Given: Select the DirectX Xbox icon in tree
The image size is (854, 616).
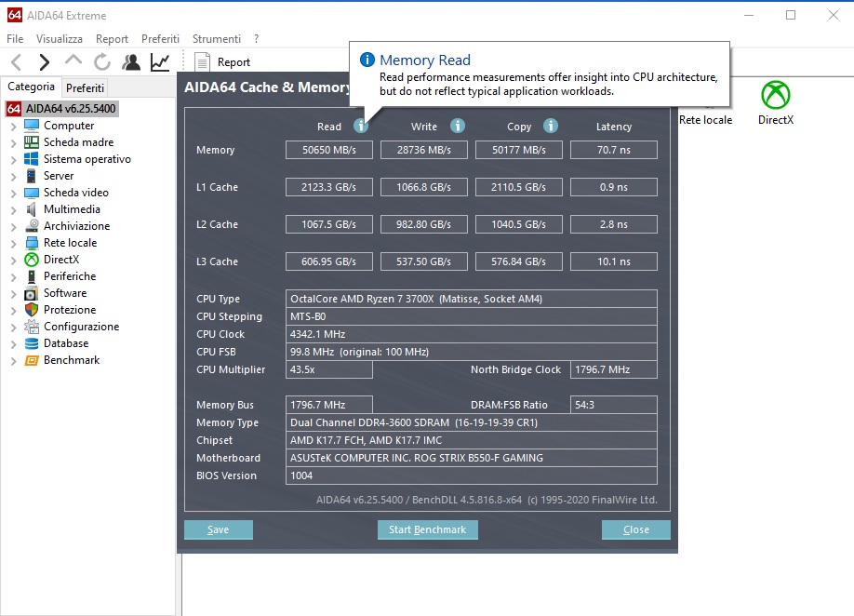Looking at the screenshot, I should pyautogui.click(x=32, y=260).
